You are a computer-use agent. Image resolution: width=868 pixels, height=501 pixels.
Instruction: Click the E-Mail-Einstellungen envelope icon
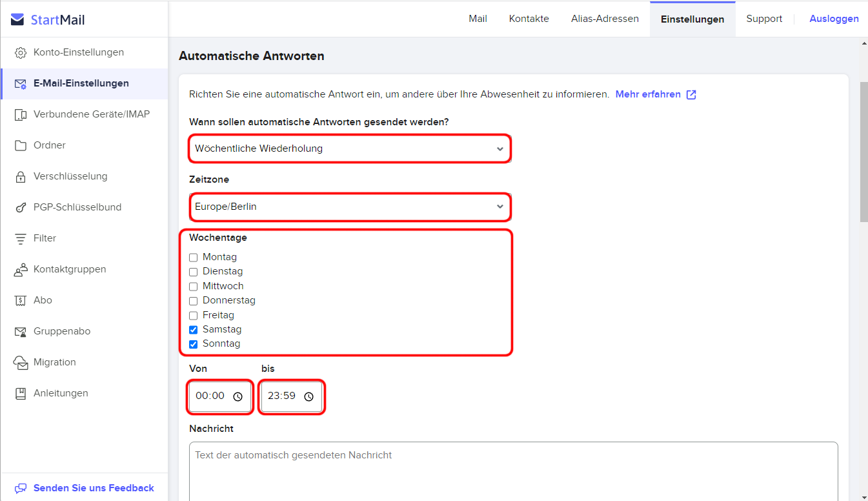click(21, 83)
